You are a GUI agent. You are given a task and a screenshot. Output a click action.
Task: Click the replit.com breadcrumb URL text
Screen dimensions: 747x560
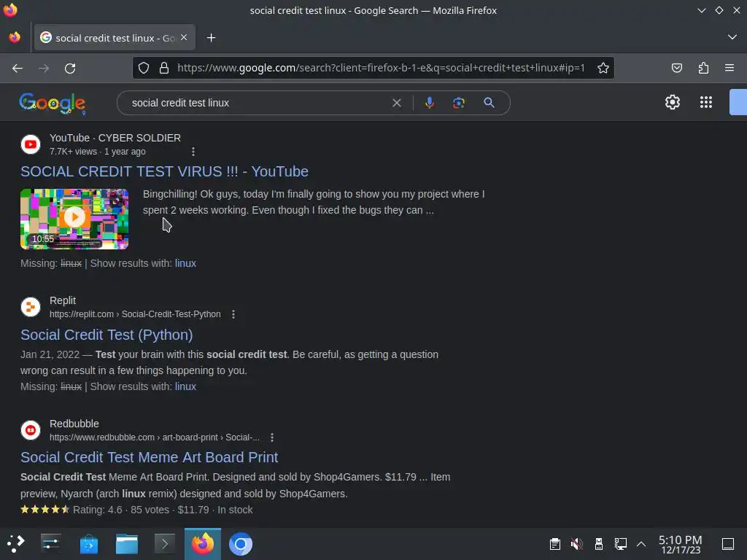click(x=135, y=314)
